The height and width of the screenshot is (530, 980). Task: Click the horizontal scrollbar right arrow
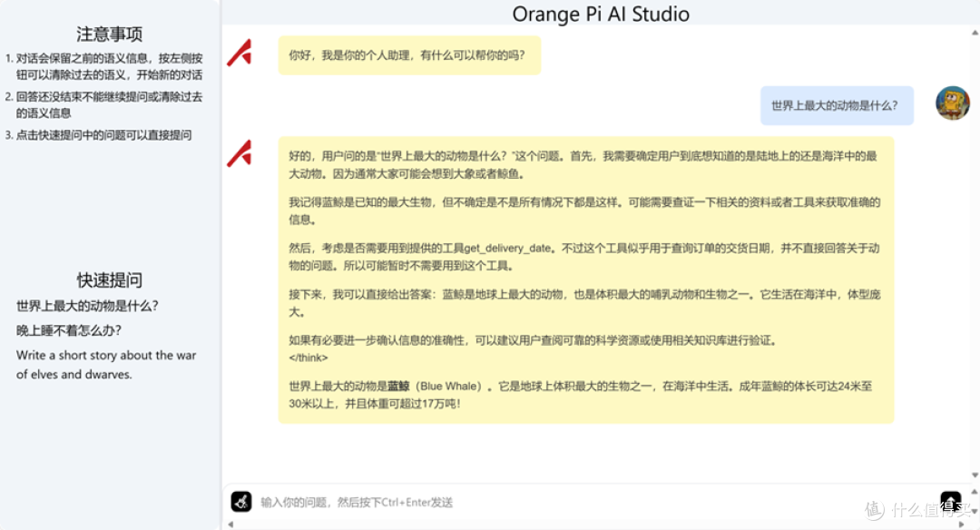(x=962, y=525)
